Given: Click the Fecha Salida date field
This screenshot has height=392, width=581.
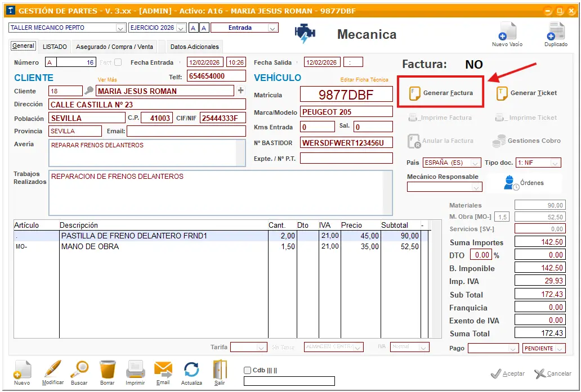Looking at the screenshot, I should coord(322,62).
